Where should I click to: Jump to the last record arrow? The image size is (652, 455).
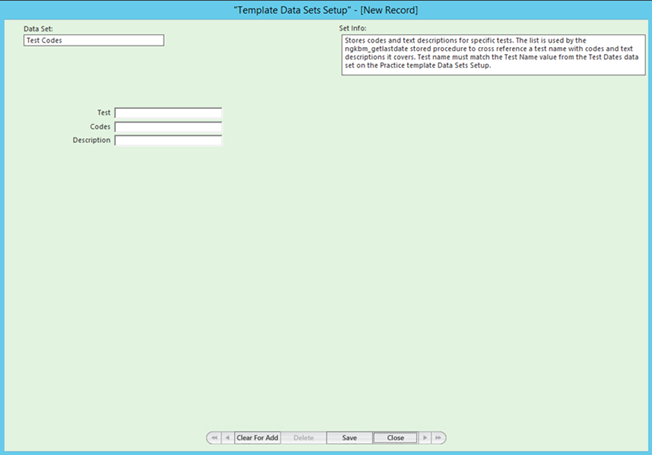coord(438,438)
